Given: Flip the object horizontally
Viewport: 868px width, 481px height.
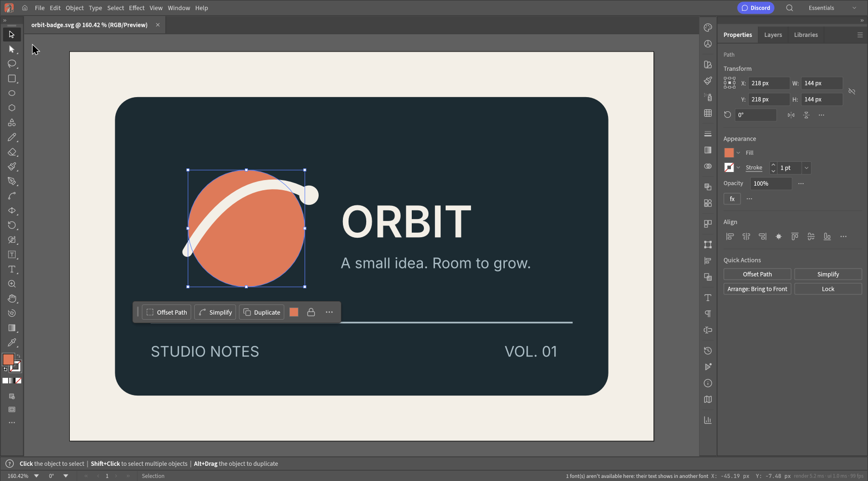Looking at the screenshot, I should click(x=791, y=115).
